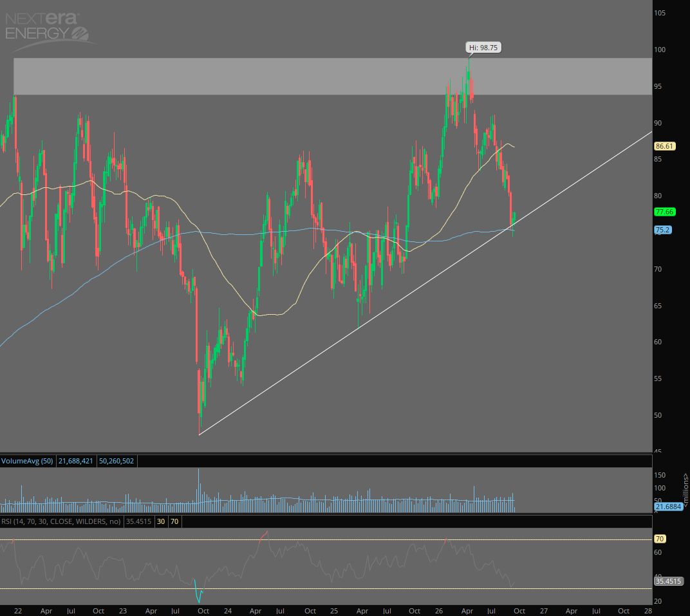690x616 pixels.
Task: Select the 21,688,421 volume value
Action: tap(76, 461)
